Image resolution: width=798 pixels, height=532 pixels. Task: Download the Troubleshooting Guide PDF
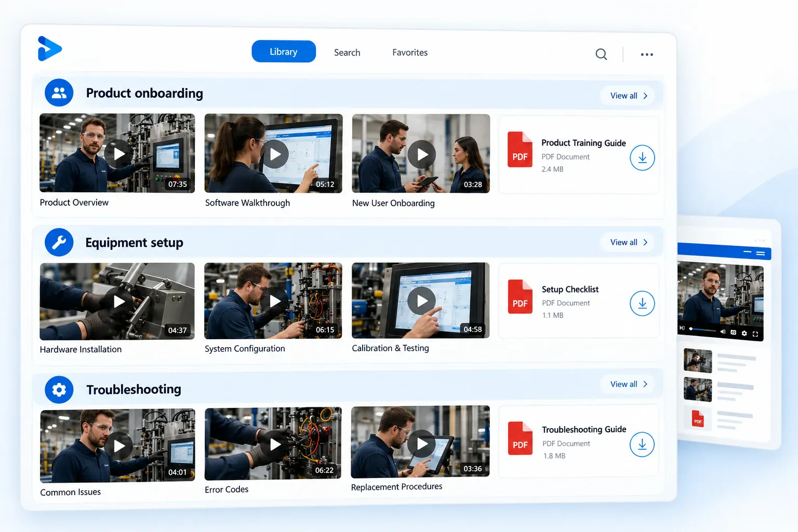(642, 445)
